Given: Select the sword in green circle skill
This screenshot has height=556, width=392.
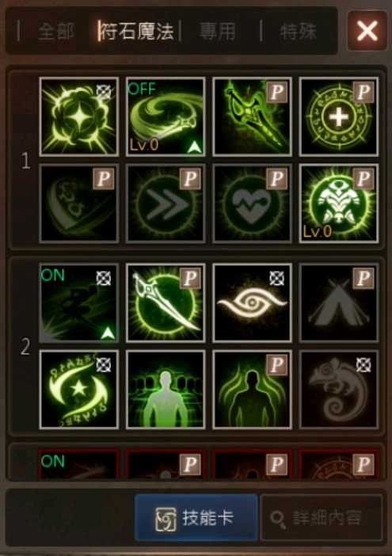Looking at the screenshot, I should coord(166,303).
